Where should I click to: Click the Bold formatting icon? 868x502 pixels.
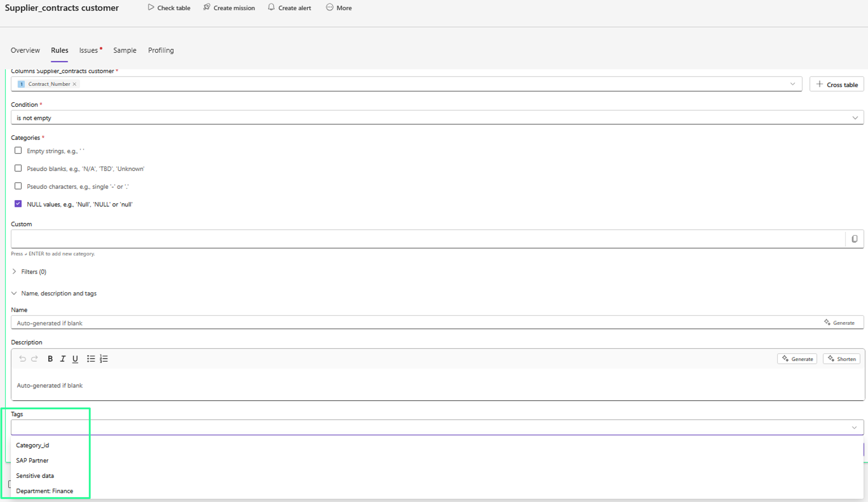(x=50, y=359)
